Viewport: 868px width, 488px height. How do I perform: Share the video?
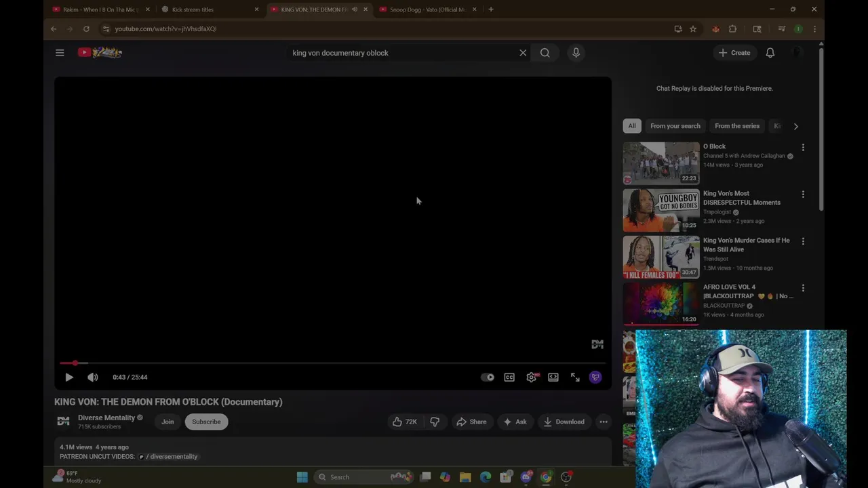point(471,422)
